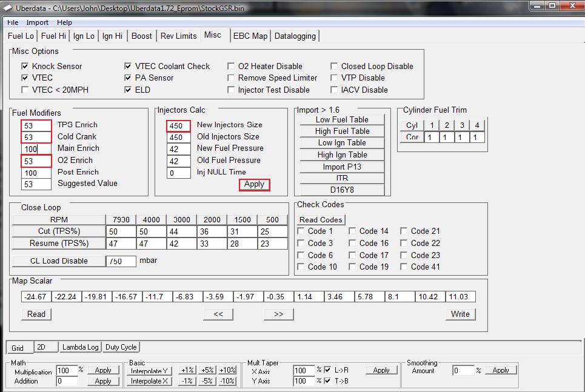Screen dimensions: 585x392
Task: Open the Datalogging tab
Action: pos(295,36)
